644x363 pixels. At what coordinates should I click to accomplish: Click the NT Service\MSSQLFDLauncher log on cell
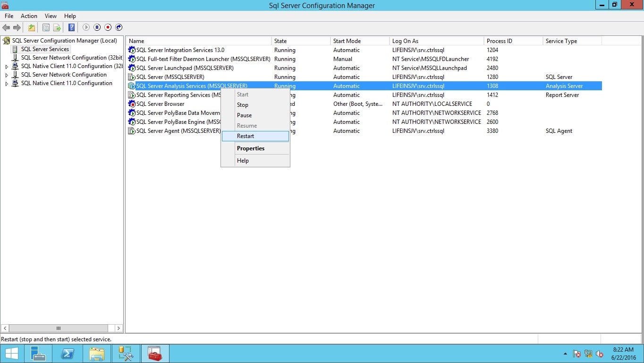[431, 59]
